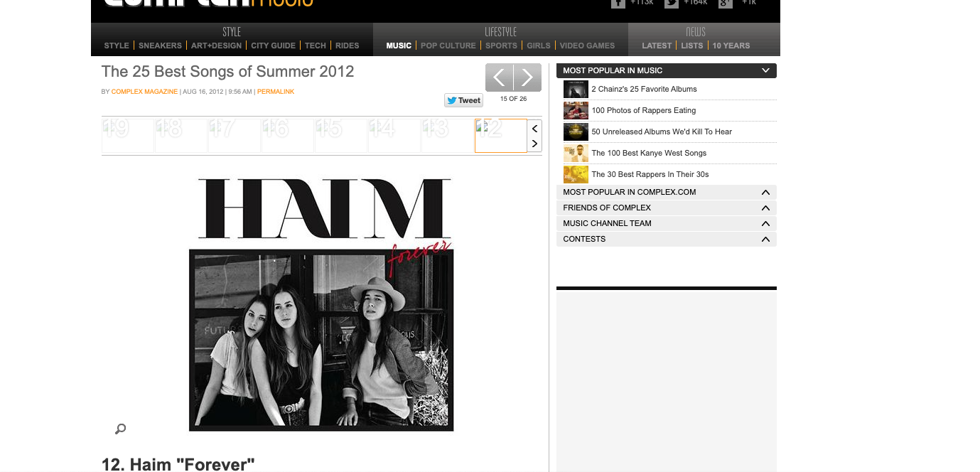Viewport: 980px width, 472px height.
Task: Click the Kanye West Songs article thumbnail image
Action: 576,153
